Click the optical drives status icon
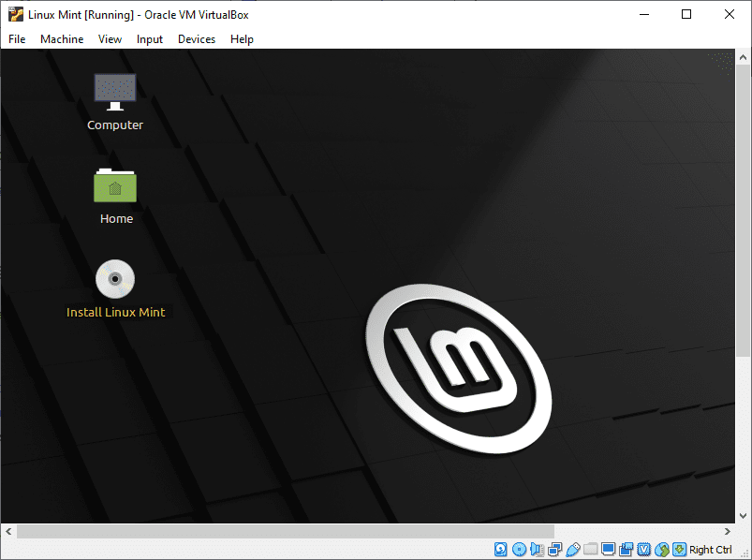 (519, 549)
